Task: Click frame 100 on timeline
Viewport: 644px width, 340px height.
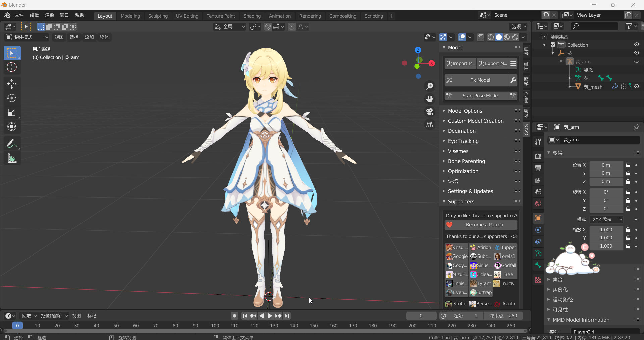Action: pos(215,326)
